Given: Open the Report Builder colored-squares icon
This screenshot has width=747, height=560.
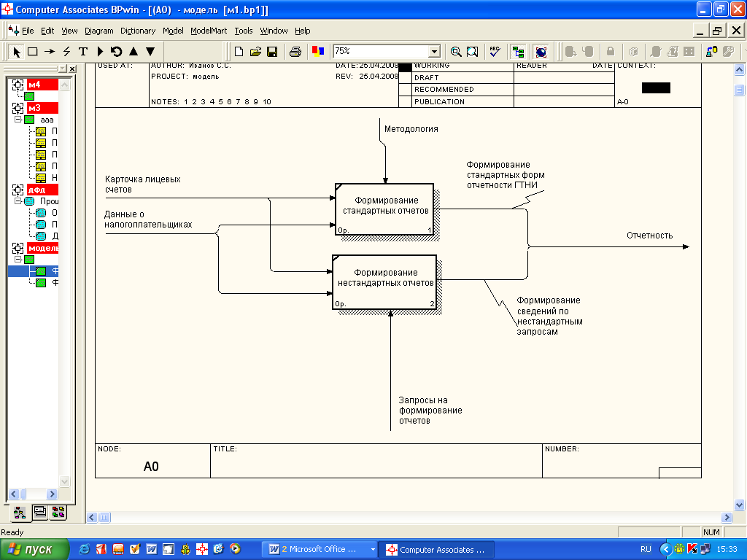Looking at the screenshot, I should [318, 52].
